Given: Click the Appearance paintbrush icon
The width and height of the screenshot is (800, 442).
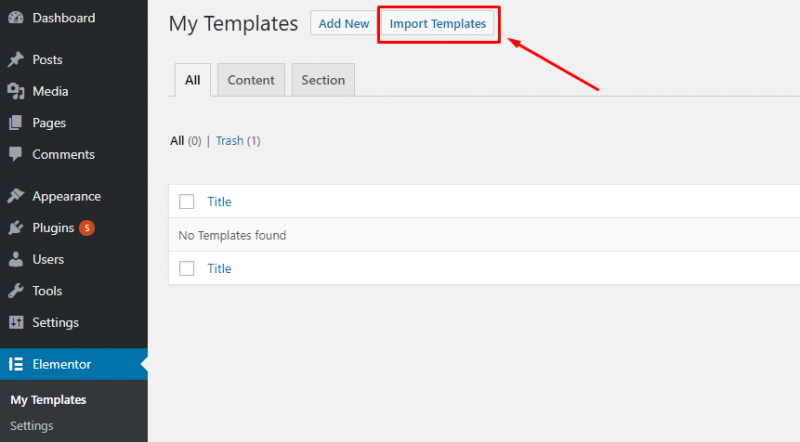Looking at the screenshot, I should tap(16, 196).
